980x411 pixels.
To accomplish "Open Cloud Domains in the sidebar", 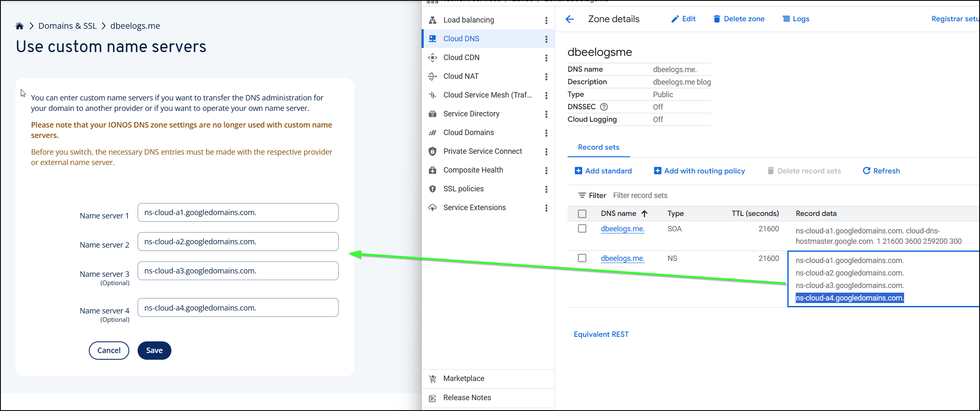I will pyautogui.click(x=468, y=133).
